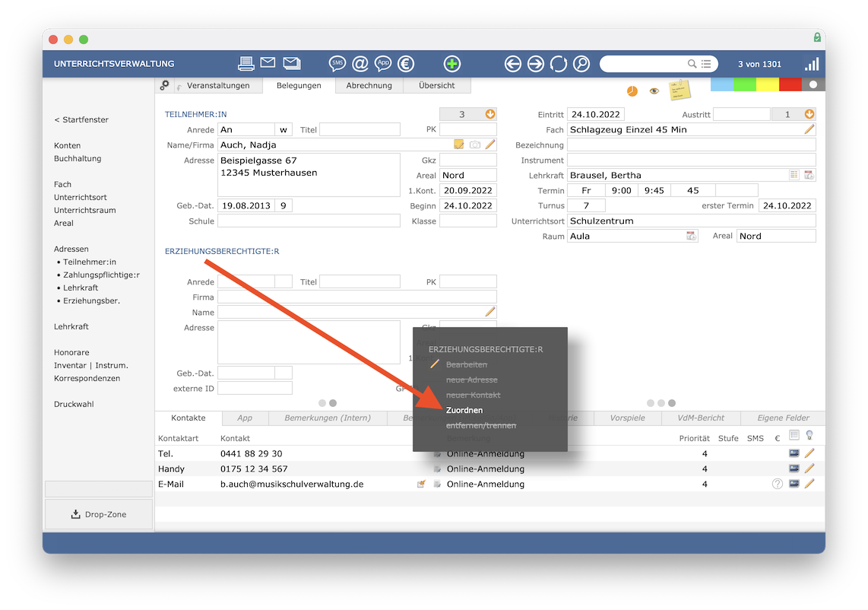The image size is (868, 610).
Task: Open calendar clock icon in Lehrkraft field
Action: click(809, 175)
